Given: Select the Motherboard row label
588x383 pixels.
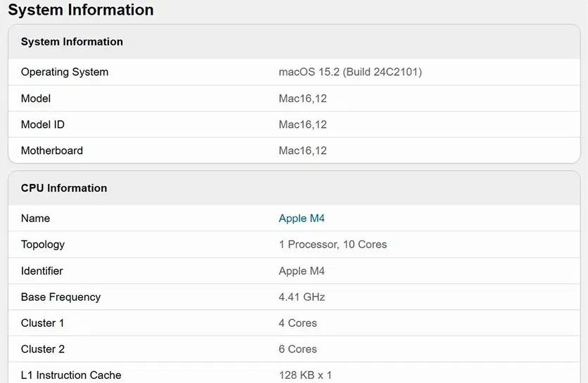Looking at the screenshot, I should (52, 151).
